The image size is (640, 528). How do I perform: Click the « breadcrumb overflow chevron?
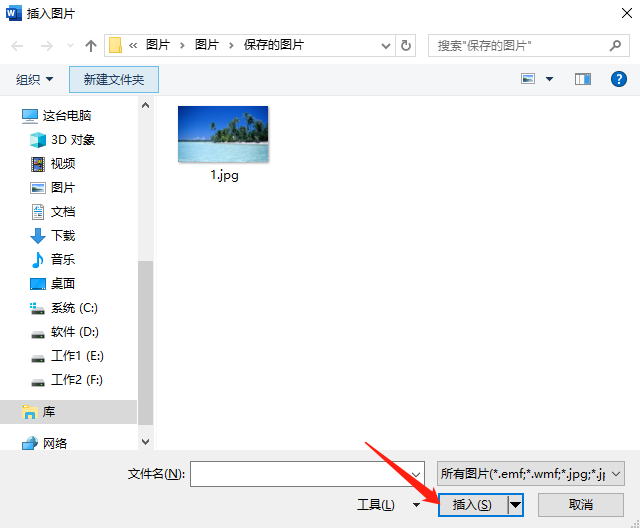133,45
